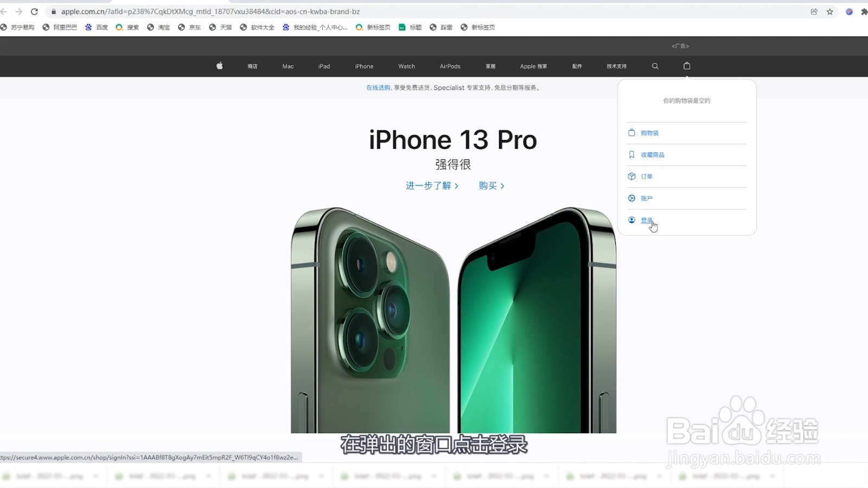Viewport: 868px width, 488px height.
Task: Open the 搜索 bookmark
Action: point(127,27)
